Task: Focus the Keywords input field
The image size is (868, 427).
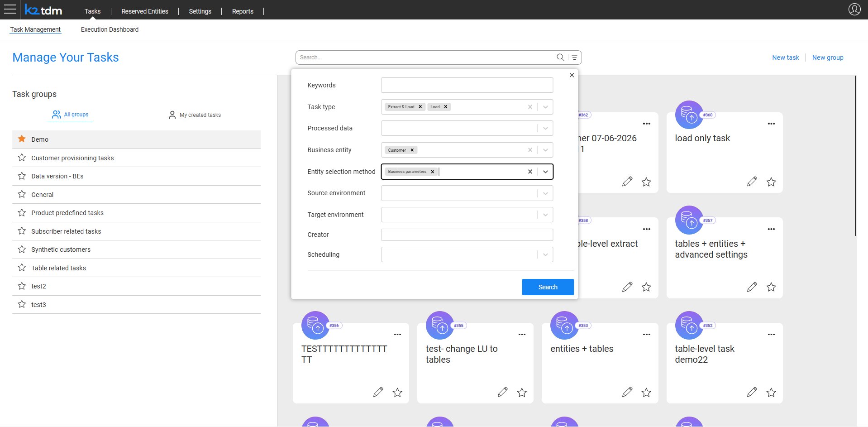Action: pyautogui.click(x=467, y=85)
